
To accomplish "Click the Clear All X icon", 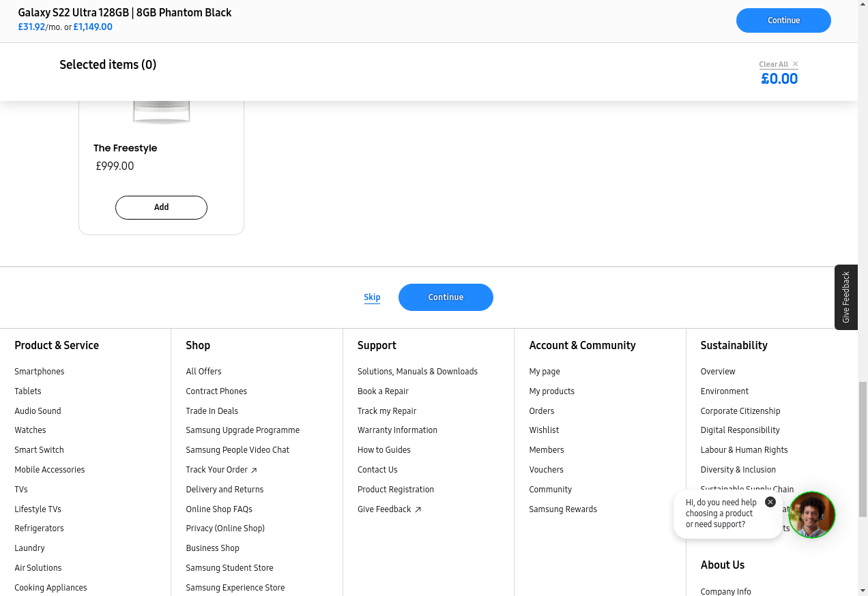I will (x=795, y=64).
